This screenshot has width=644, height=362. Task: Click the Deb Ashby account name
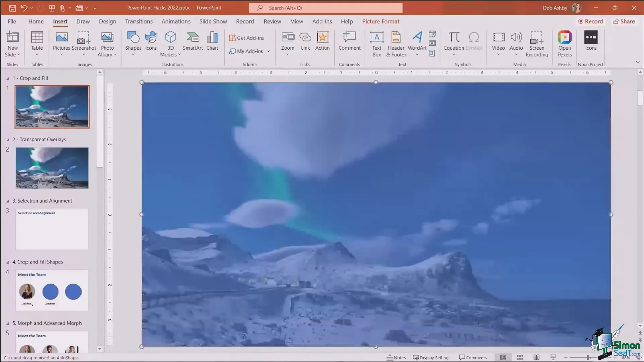[555, 8]
